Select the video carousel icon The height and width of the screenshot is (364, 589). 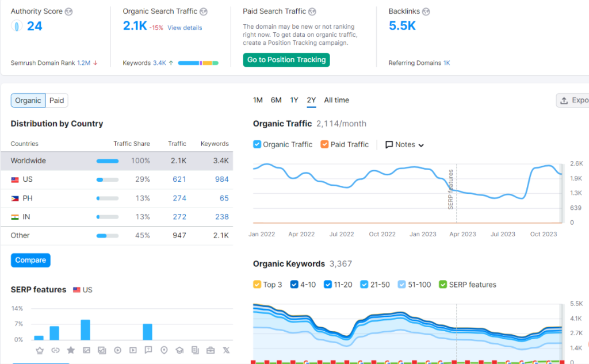tap(134, 350)
